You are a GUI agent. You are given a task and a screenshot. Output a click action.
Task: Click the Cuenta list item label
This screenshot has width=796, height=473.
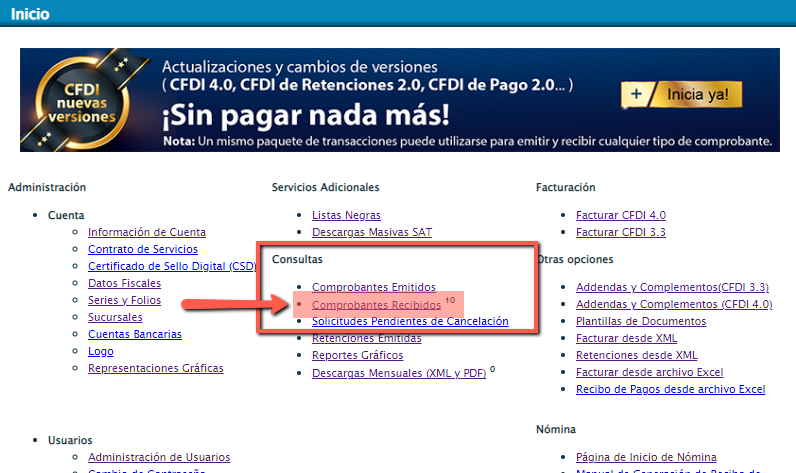66,215
